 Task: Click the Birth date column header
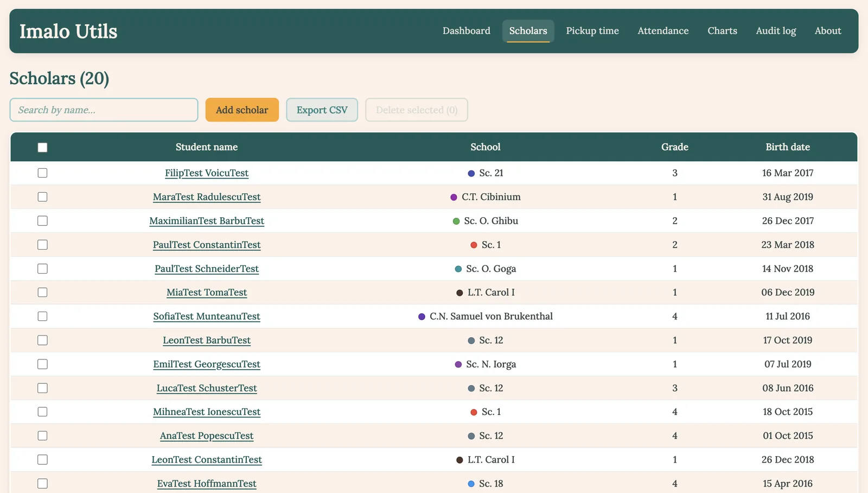(x=788, y=147)
